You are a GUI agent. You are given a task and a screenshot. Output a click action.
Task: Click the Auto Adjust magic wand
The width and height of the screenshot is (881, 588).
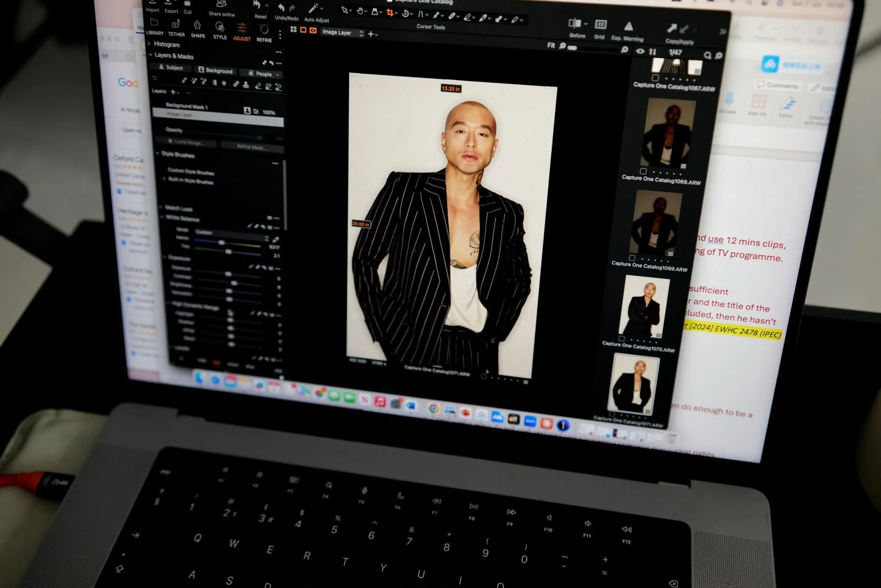point(313,9)
